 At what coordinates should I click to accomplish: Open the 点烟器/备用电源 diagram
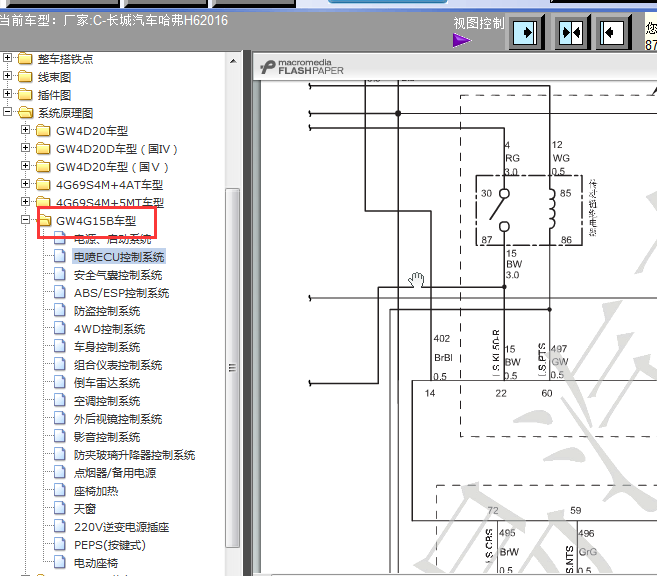tap(115, 473)
